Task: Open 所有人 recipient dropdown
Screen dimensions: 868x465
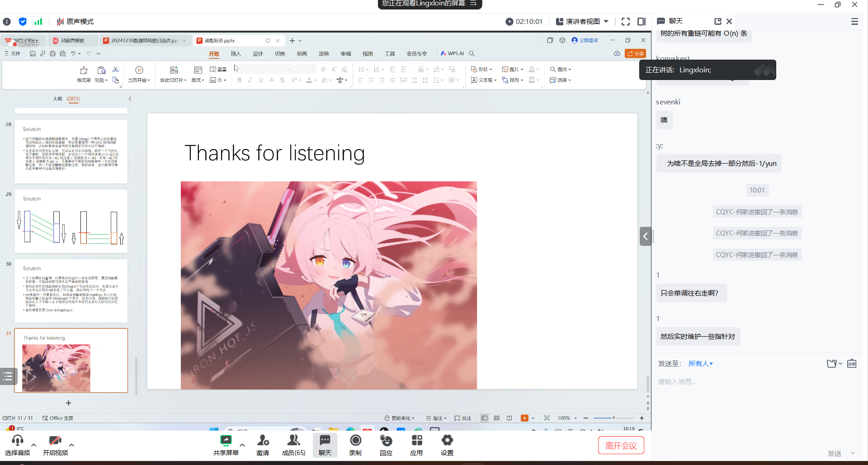Action: (x=700, y=363)
